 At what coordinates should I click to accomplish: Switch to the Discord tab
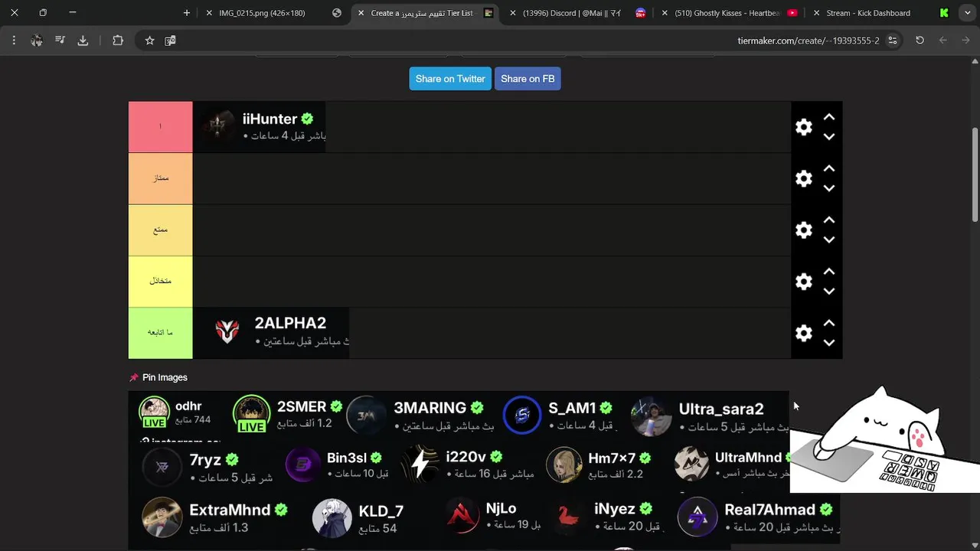click(x=577, y=13)
